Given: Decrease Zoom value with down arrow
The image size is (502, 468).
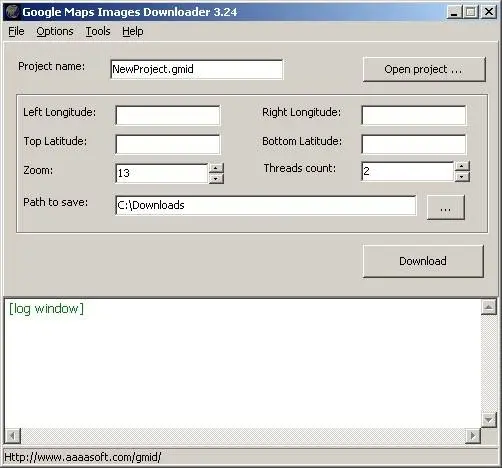Looking at the screenshot, I should (216, 179).
